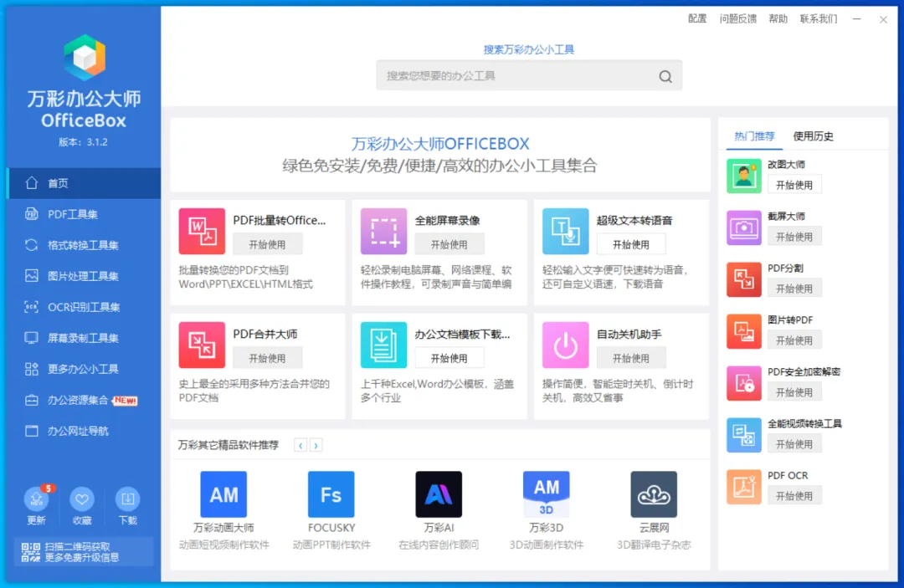Click 开始使用 for 超级文本转语音
The image size is (904, 588).
pyautogui.click(x=631, y=244)
